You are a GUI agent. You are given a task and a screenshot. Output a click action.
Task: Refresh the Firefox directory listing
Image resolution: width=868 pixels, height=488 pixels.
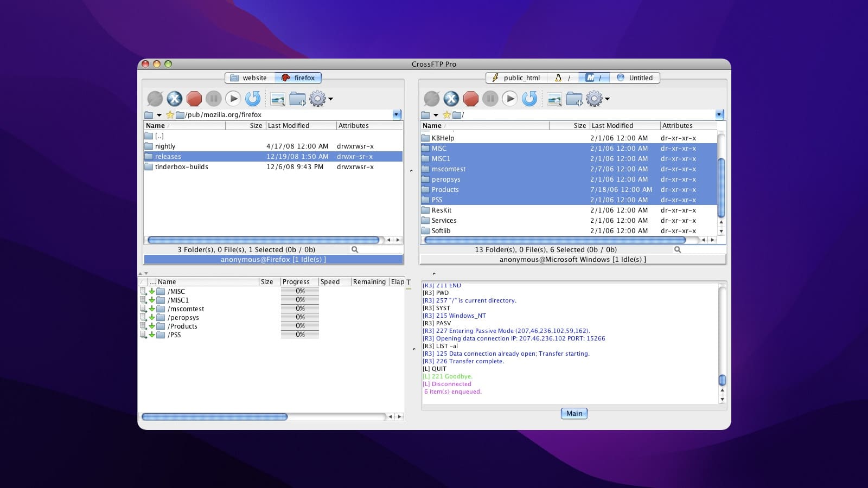(x=253, y=99)
